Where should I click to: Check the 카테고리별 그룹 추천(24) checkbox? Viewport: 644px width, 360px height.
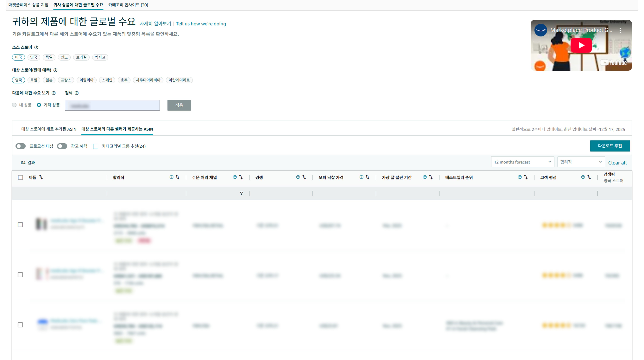click(95, 146)
